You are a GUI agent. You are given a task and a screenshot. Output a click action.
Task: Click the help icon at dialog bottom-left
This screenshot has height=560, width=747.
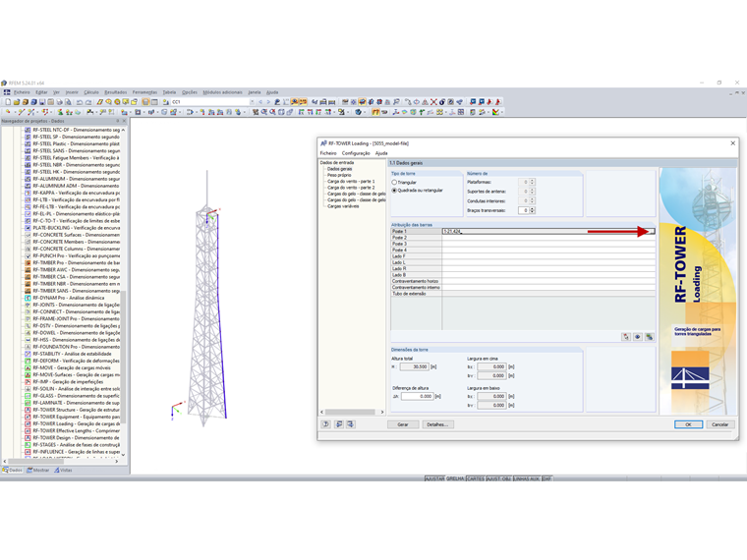coord(326,424)
